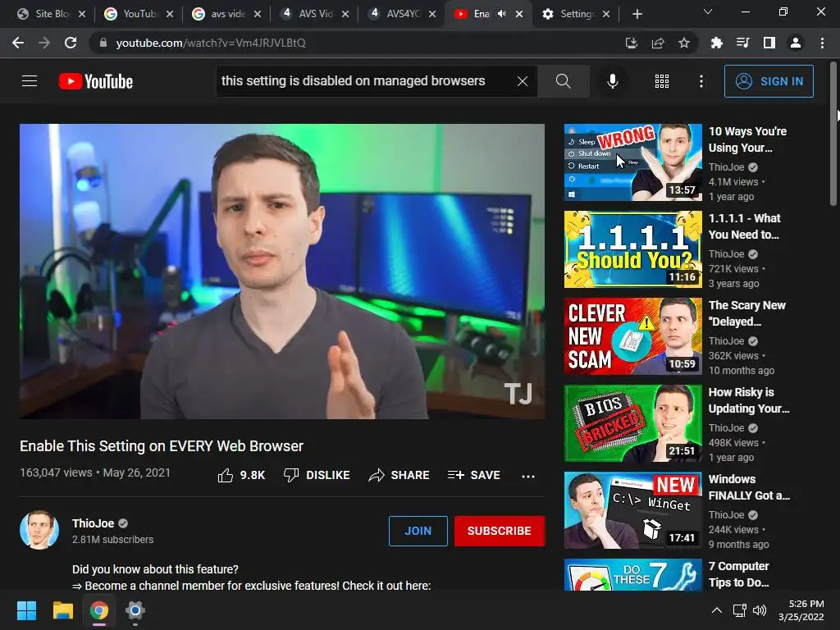Click Chrome icon in taskbar
Image resolution: width=840 pixels, height=630 pixels.
(x=99, y=610)
